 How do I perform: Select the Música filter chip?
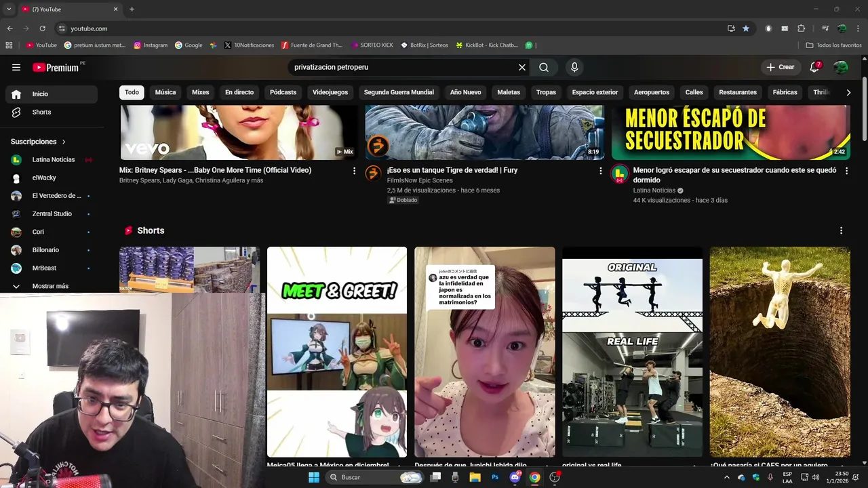(165, 92)
